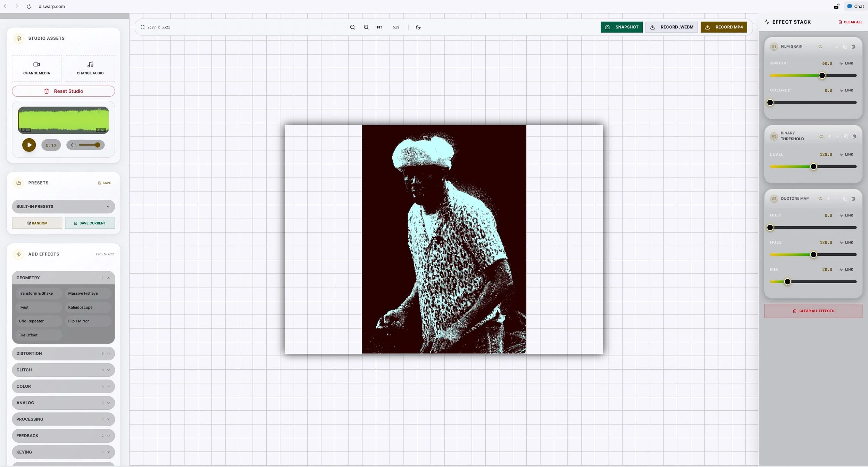
Task: Move Binary Threshold effect up
Action: pyautogui.click(x=829, y=137)
